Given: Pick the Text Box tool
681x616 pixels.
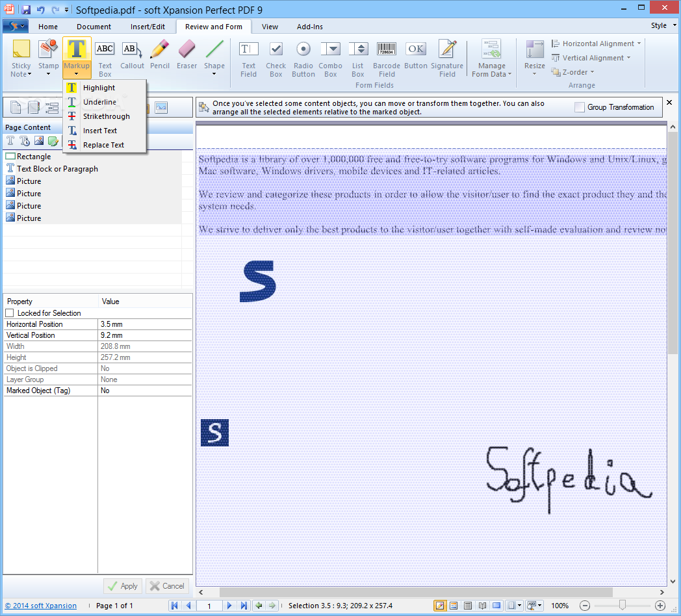Looking at the screenshot, I should point(105,59).
